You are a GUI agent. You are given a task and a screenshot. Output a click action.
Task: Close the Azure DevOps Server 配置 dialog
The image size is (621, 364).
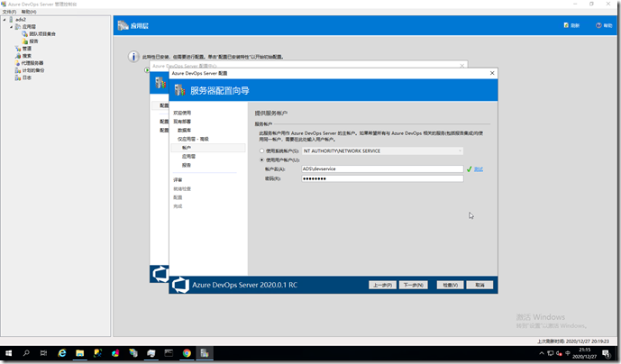(x=492, y=73)
